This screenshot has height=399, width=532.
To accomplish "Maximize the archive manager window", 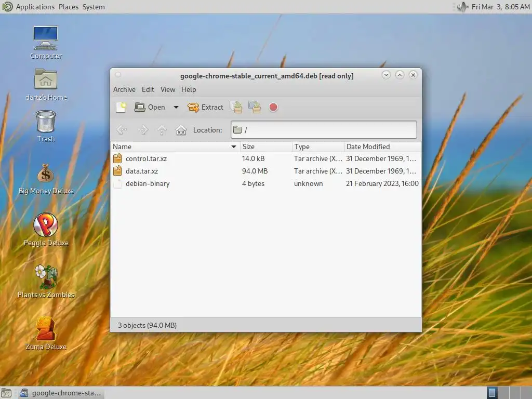I will (x=400, y=75).
